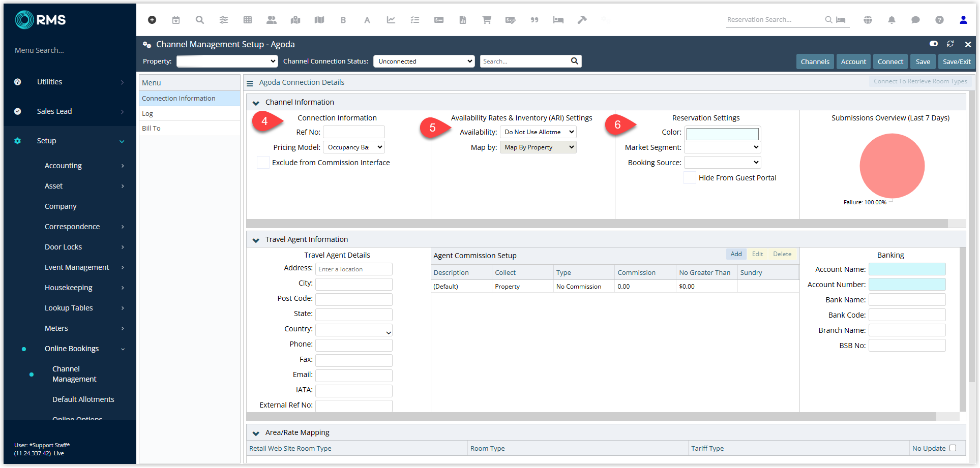The height and width of the screenshot is (468, 980).
Task: Click the dollar edit pencil toolbar icon
Action: pyautogui.click(x=511, y=20)
